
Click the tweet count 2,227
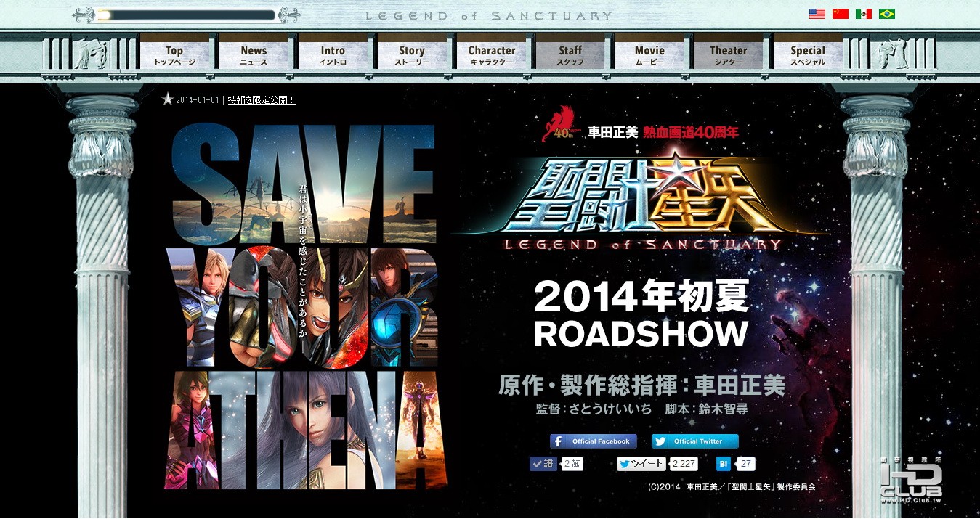click(x=684, y=464)
